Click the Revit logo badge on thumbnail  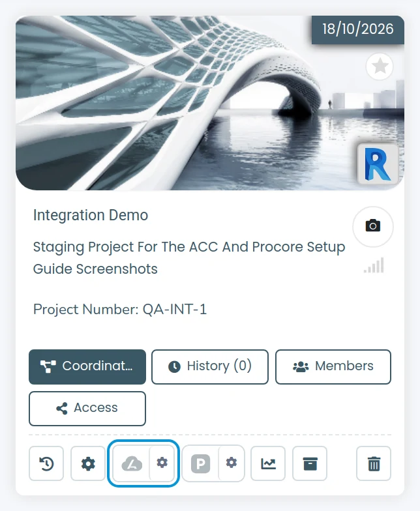pyautogui.click(x=378, y=164)
